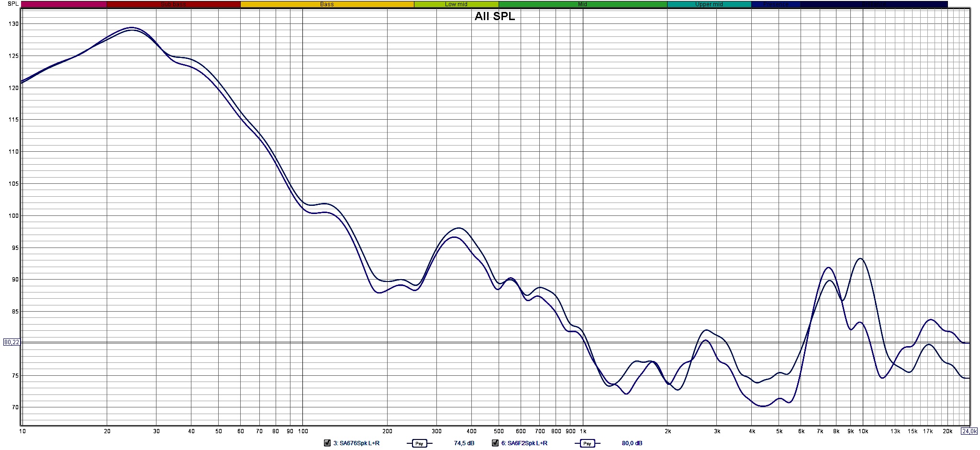Click the 1k label on frequency axis

pos(583,431)
